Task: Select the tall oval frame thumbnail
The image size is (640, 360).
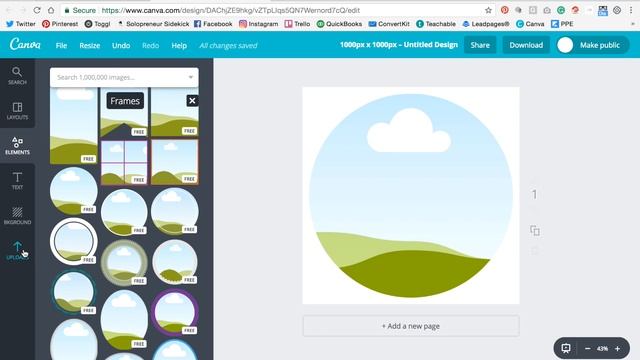Action: (124, 320)
